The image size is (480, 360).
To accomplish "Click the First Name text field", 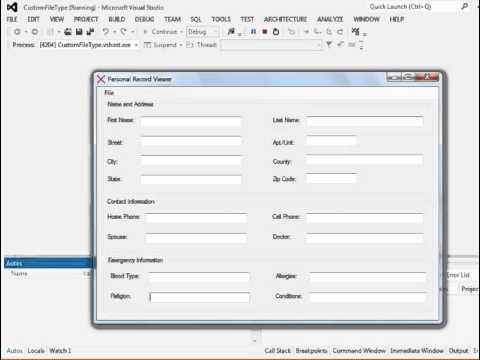I will point(190,121).
